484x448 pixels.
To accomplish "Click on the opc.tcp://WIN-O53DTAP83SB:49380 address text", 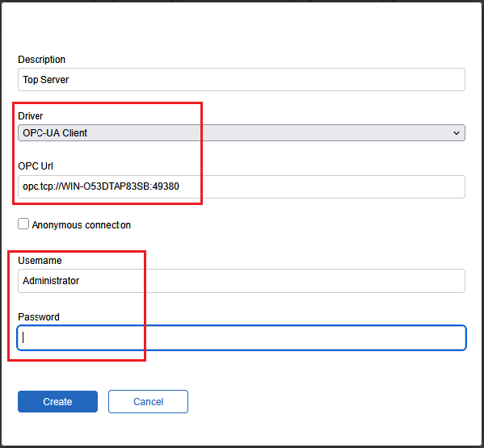I will point(101,186).
